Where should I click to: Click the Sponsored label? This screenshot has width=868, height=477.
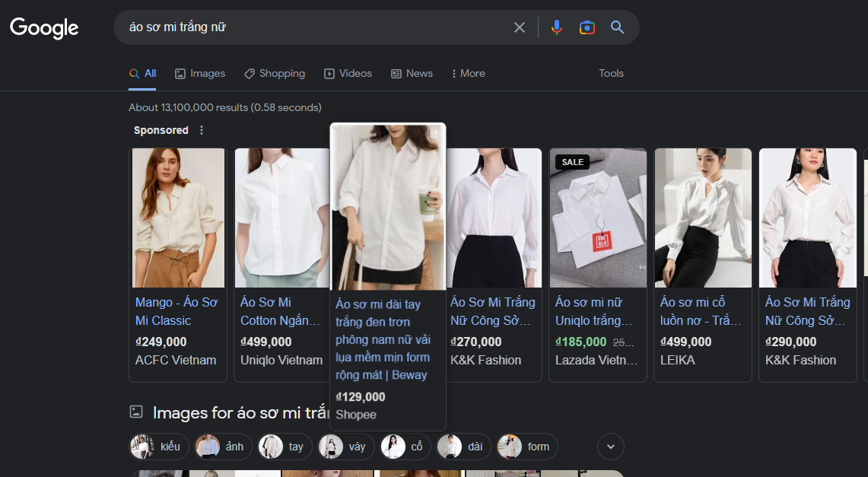pos(161,130)
